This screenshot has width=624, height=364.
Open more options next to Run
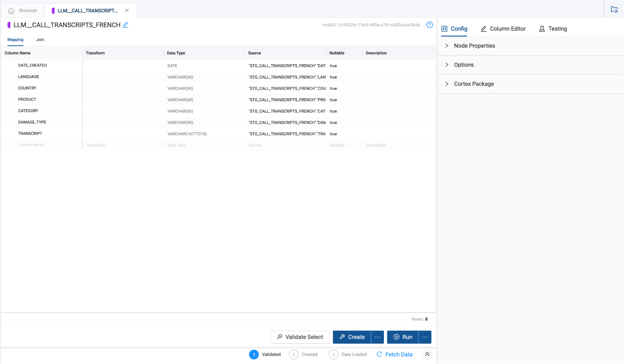pyautogui.click(x=425, y=337)
